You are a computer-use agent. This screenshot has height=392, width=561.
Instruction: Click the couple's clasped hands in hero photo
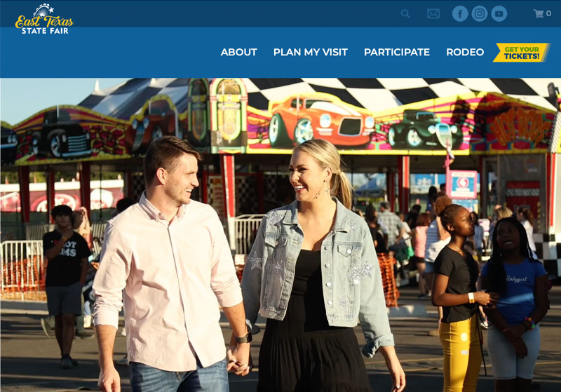point(240,358)
